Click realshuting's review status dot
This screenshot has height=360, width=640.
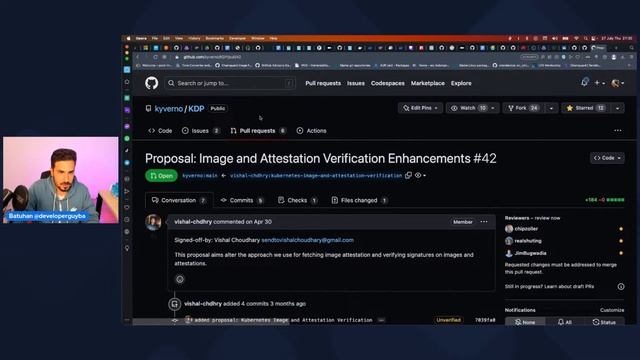(x=621, y=241)
